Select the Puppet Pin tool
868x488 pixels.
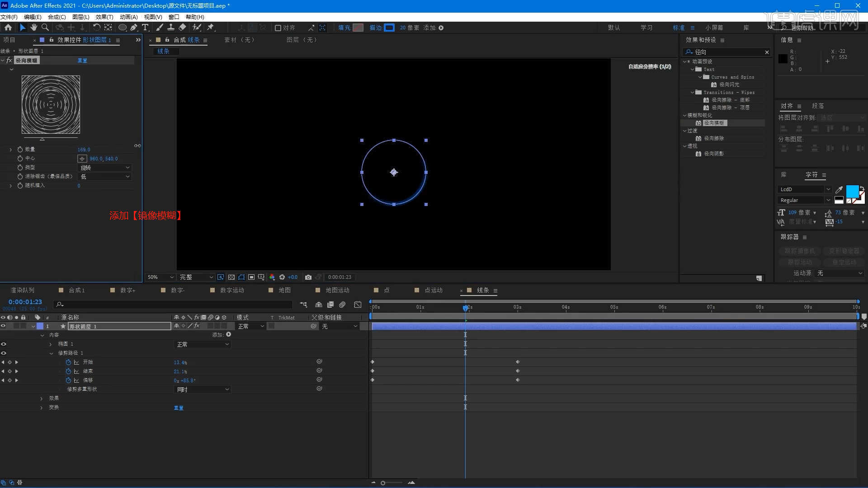(x=210, y=28)
